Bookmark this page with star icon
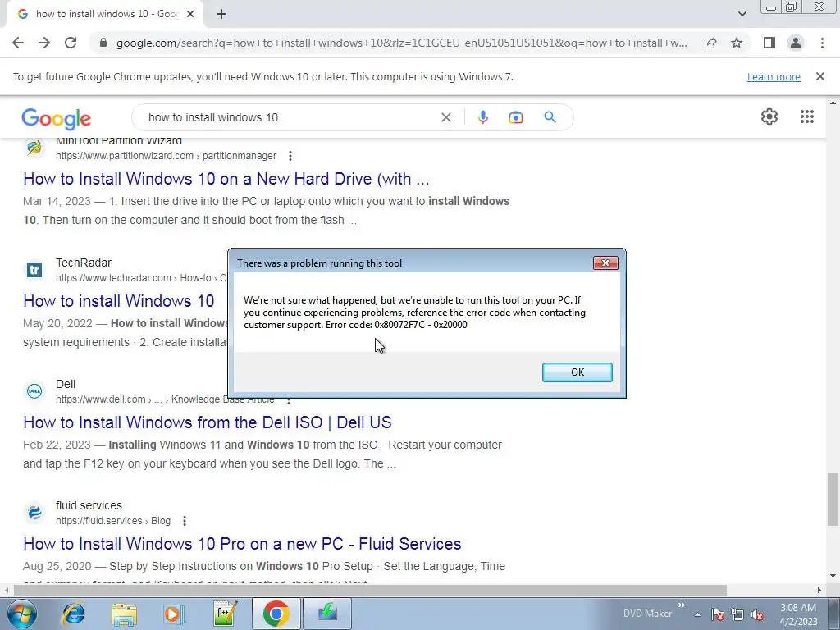This screenshot has height=630, width=840. [737, 43]
